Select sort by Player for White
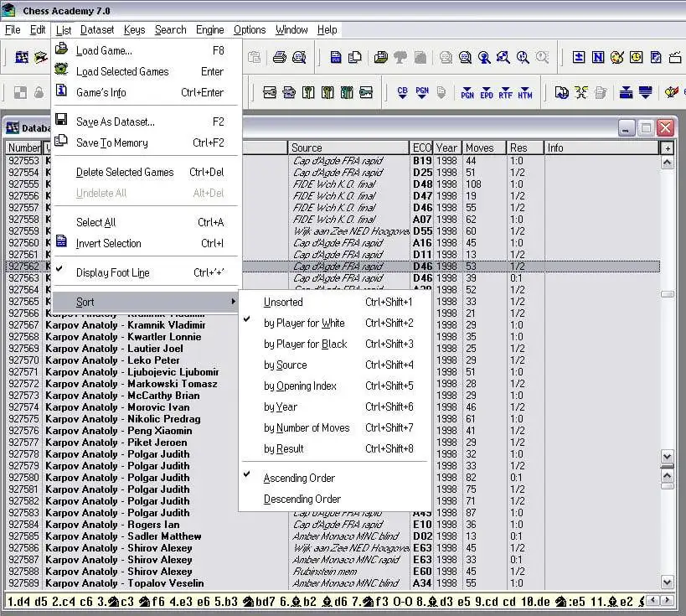Viewport: 686px width, 616px height. 303,323
